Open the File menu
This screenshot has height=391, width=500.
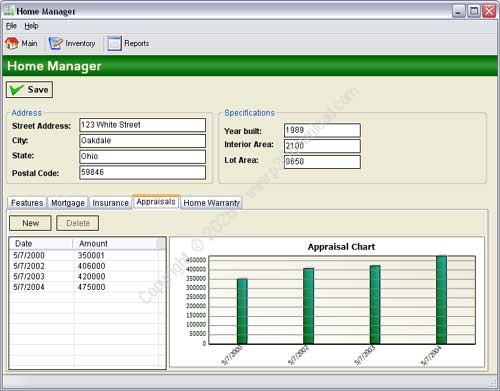11,26
